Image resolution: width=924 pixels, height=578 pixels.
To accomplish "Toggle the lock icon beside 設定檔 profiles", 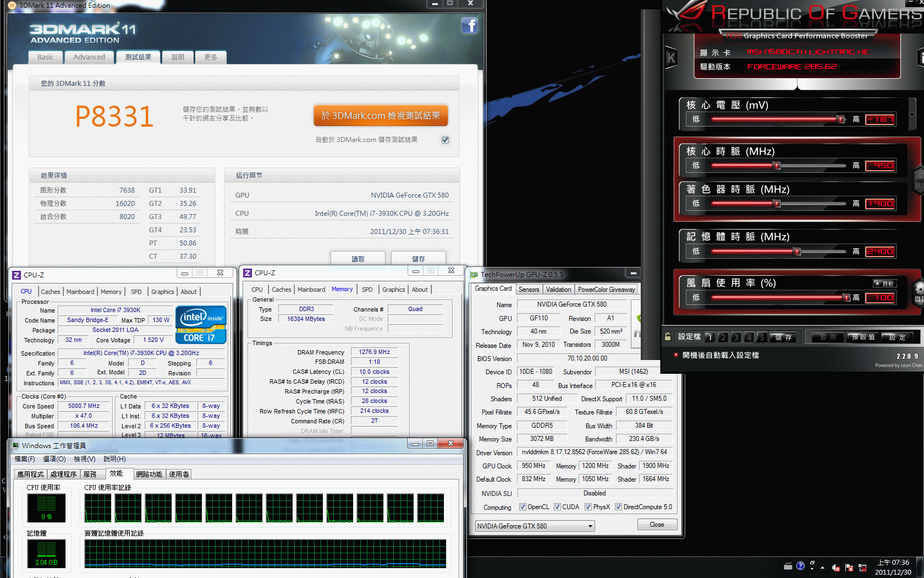I will 668,337.
